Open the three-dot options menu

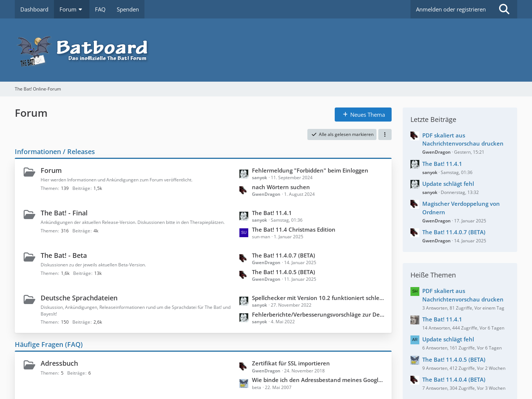click(385, 134)
